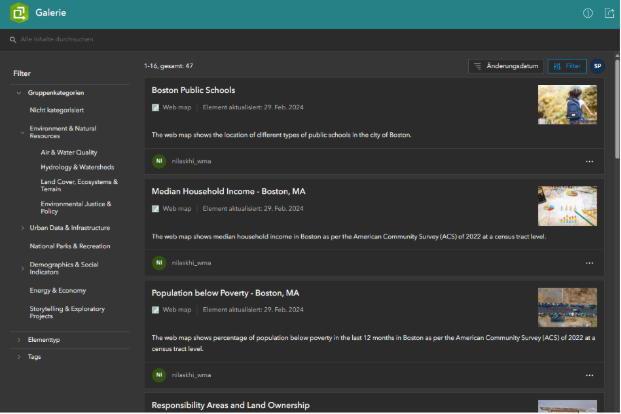Click Web map icon for Boston Public Schools
Image resolution: width=621 pixels, height=414 pixels.
[x=155, y=107]
